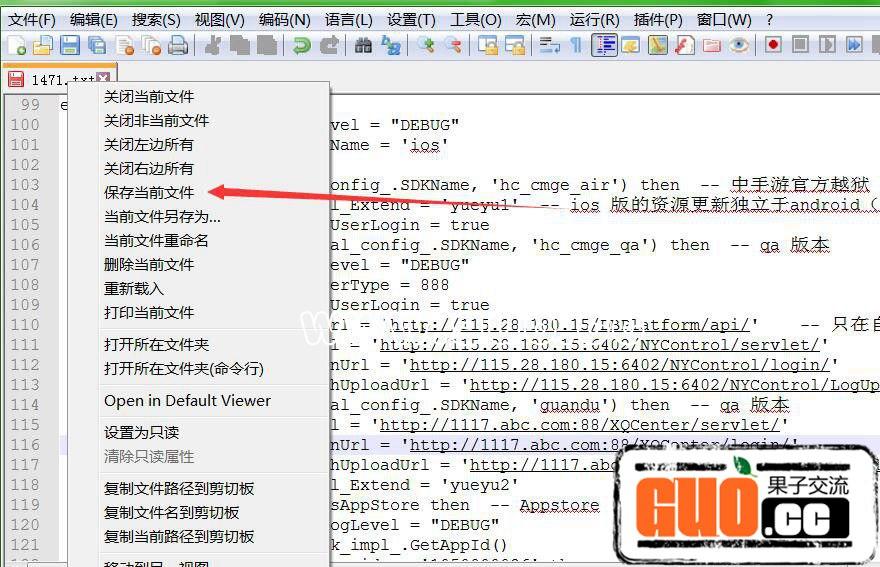Select 复制文件路径到剪切板 menu entry
Screen dimensions: 880x567
tap(179, 488)
